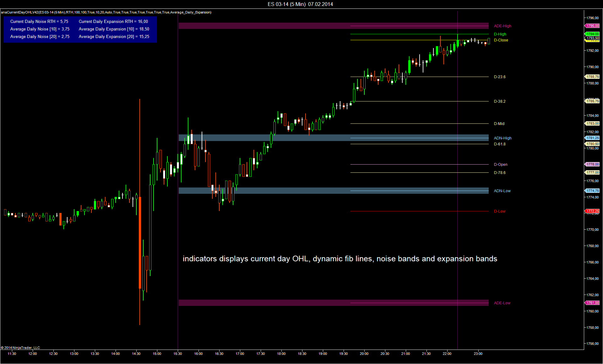Click the 15:30 time axis label
Image resolution: width=603 pixels, height=364 pixels.
[x=177, y=354]
